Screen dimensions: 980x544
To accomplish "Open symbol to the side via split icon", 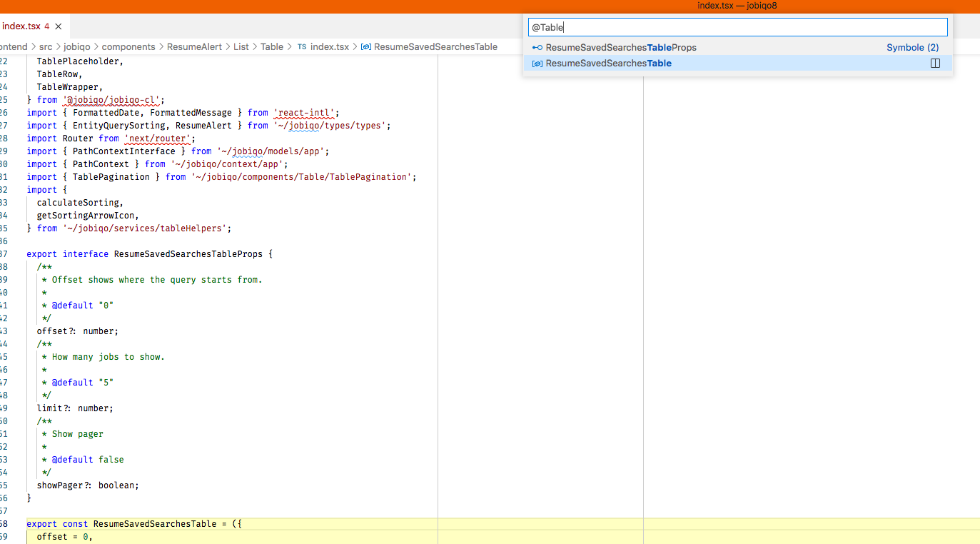I will click(935, 63).
